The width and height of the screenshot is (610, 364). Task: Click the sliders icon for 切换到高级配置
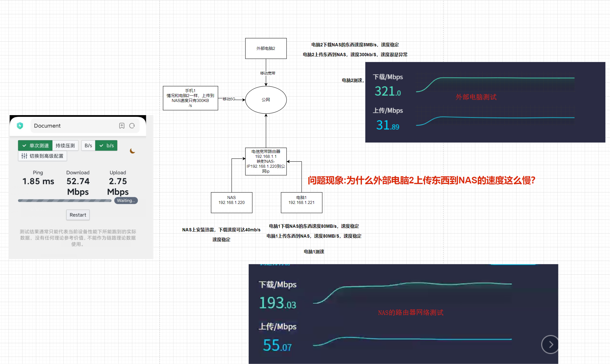(24, 156)
